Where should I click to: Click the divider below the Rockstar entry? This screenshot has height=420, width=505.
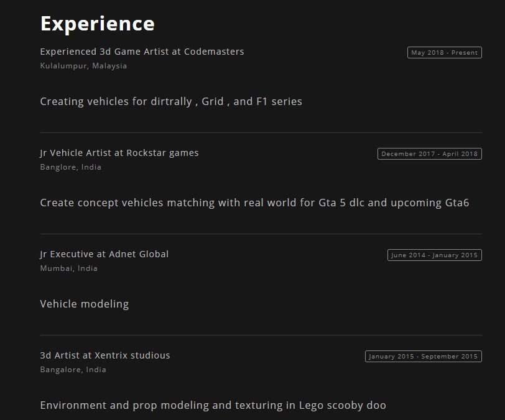click(261, 234)
